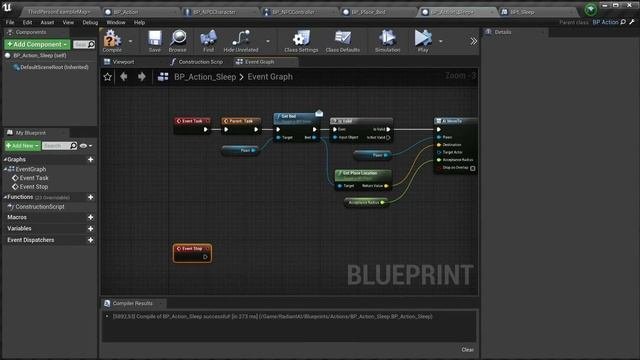
Task: Select the Event Stop node
Action: 192,253
